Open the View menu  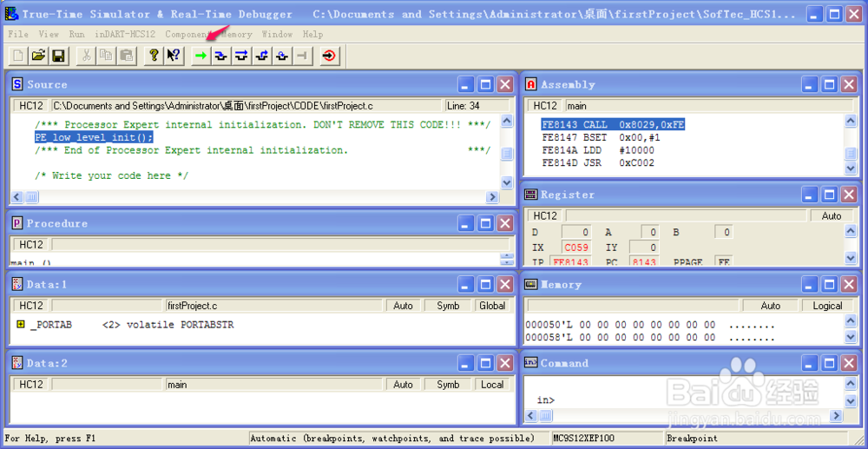(49, 35)
